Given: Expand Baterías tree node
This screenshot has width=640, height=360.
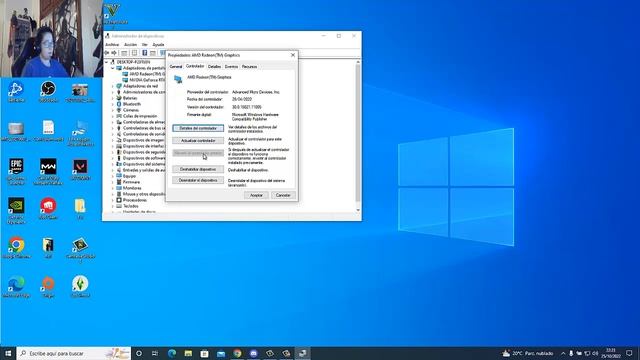Looking at the screenshot, I should 113,98.
